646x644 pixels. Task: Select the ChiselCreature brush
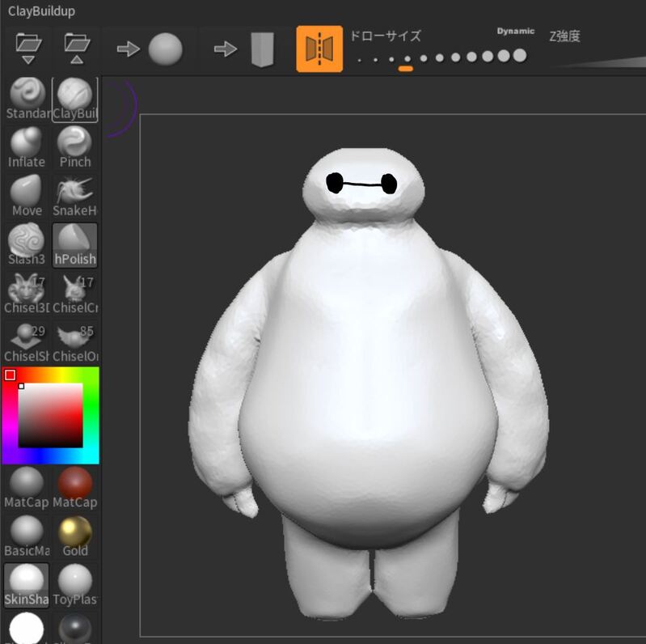pyautogui.click(x=75, y=294)
